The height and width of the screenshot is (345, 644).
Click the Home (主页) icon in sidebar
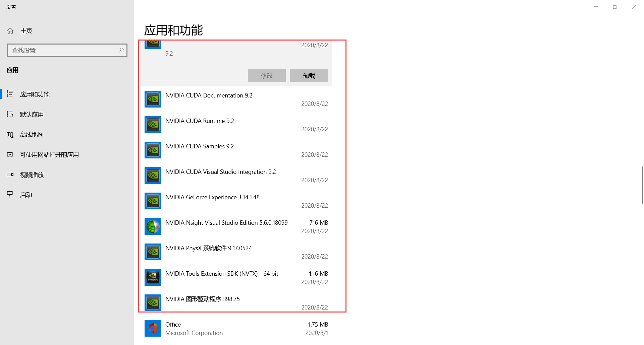10,31
